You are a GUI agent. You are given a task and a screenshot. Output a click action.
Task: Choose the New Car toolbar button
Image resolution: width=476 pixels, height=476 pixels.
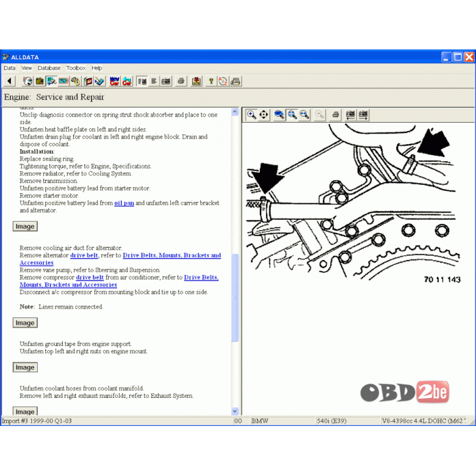point(115,81)
